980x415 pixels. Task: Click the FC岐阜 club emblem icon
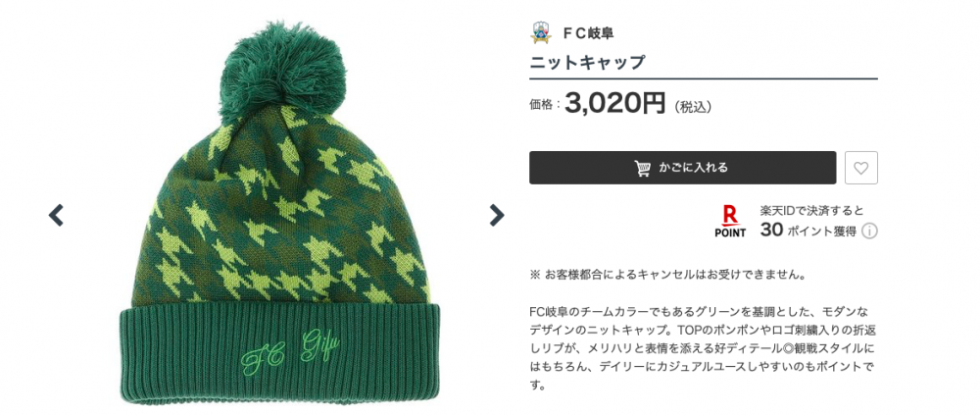click(541, 33)
